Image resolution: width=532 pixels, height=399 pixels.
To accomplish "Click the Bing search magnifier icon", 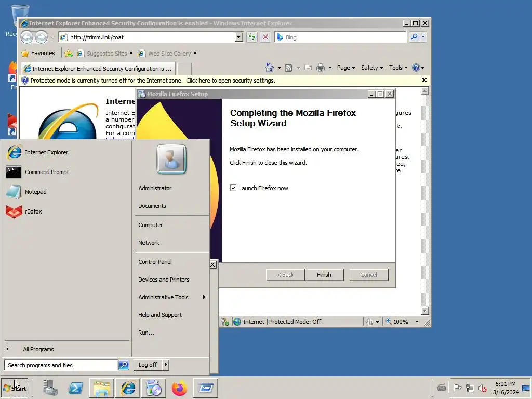I will [414, 37].
